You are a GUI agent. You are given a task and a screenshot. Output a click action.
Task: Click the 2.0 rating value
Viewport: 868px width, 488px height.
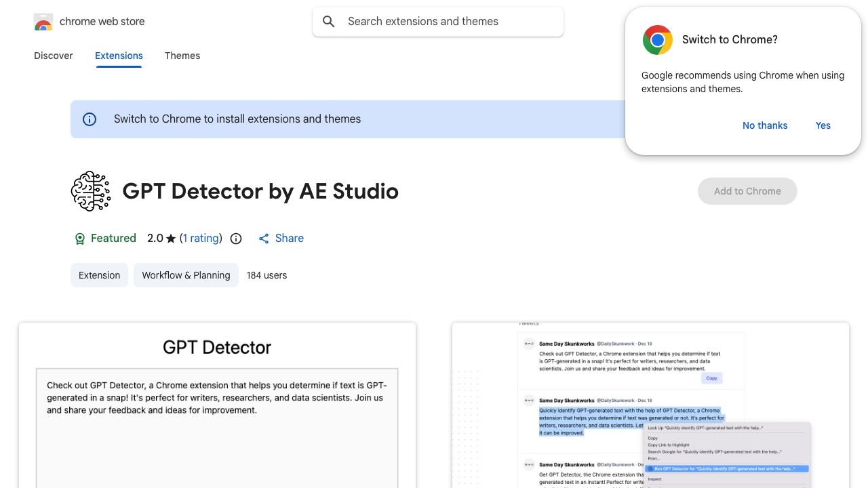coord(155,239)
